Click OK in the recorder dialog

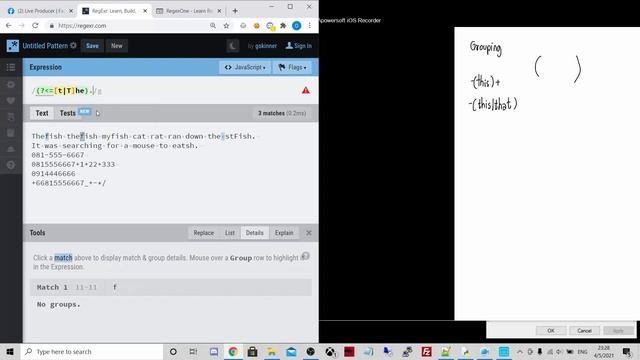pos(551,330)
